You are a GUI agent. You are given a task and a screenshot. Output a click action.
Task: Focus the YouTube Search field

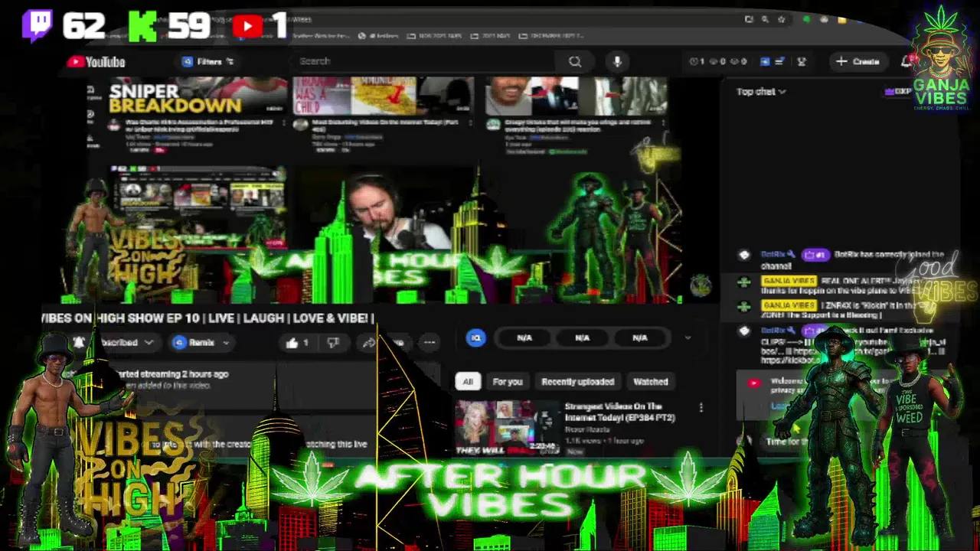tap(423, 61)
